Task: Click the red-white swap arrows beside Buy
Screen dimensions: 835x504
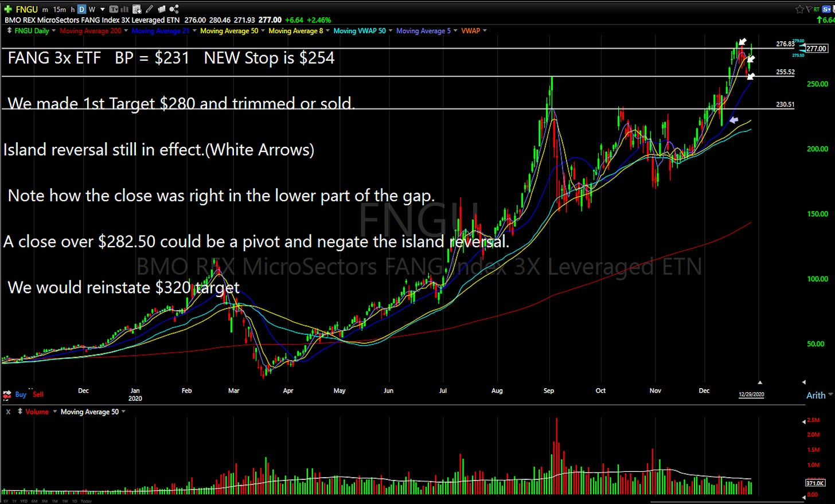Action: pyautogui.click(x=7, y=394)
